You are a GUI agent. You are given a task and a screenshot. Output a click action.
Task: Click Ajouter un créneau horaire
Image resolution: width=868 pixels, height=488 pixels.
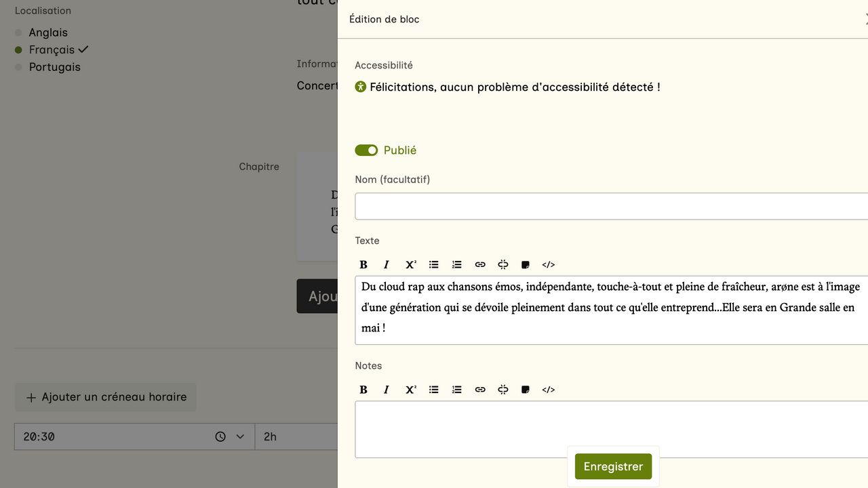coord(106,397)
